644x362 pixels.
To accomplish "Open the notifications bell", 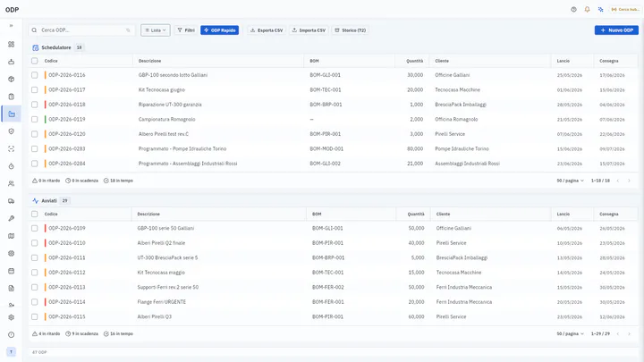I will tap(587, 10).
